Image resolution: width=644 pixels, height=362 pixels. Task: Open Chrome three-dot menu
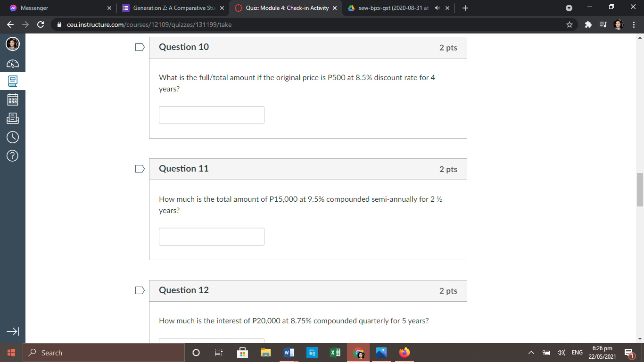click(634, 25)
